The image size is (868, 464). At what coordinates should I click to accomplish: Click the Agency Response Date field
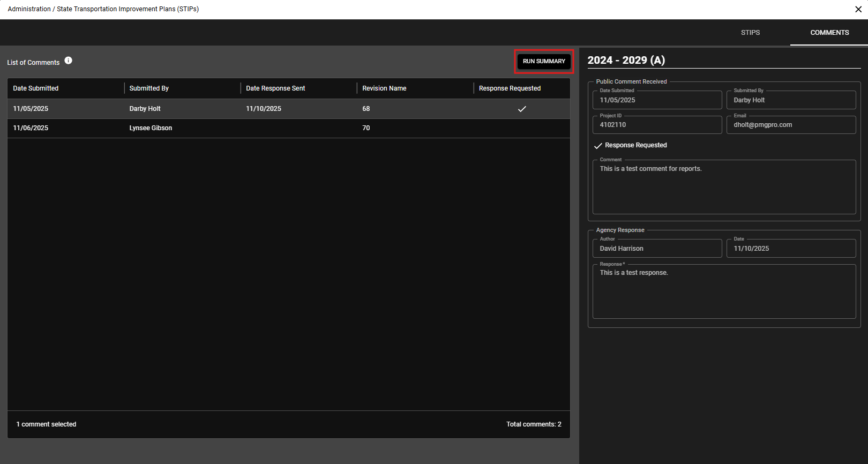pyautogui.click(x=791, y=249)
